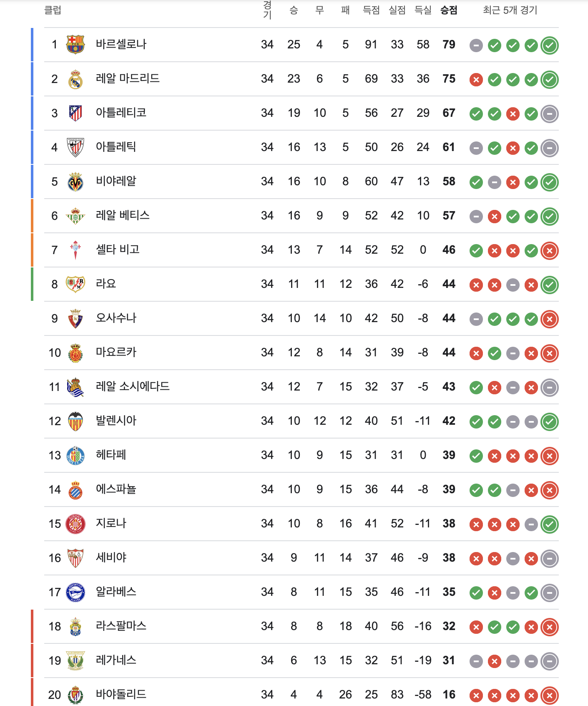Click the 승점 points column header
The image size is (588, 706).
click(449, 10)
